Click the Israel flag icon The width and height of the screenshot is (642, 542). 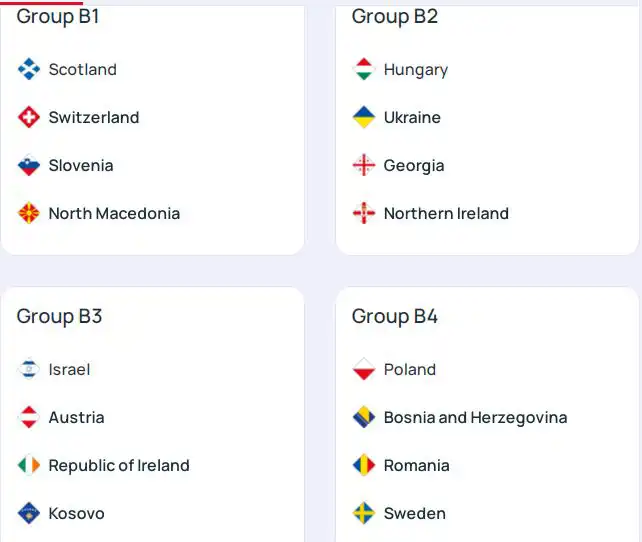coord(28,369)
